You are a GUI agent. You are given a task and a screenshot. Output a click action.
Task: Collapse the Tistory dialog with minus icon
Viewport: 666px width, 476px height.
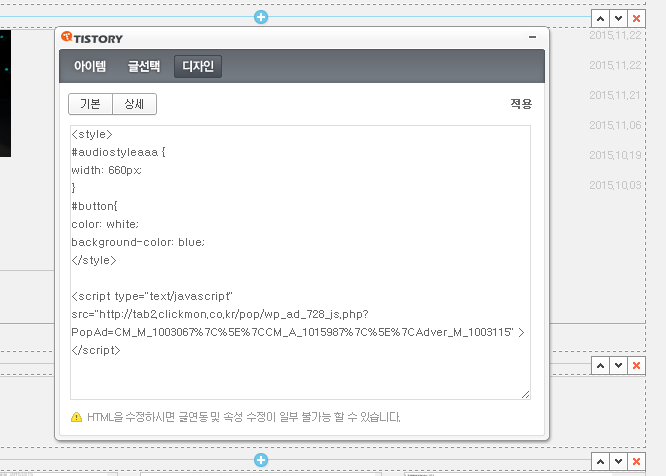point(532,37)
